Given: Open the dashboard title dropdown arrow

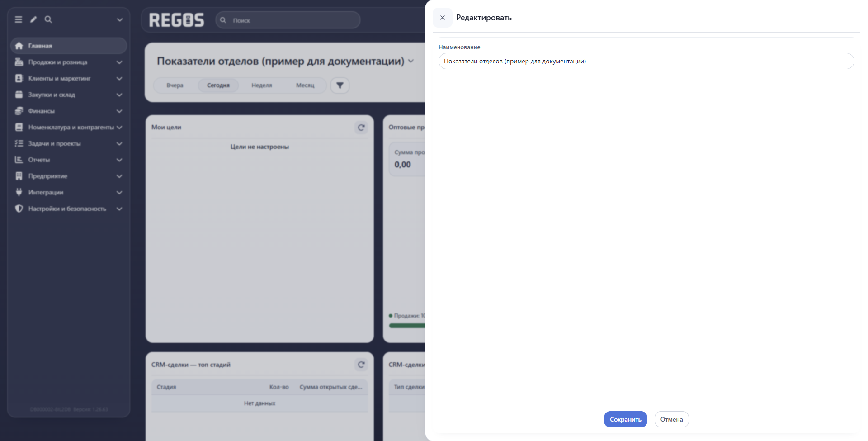Looking at the screenshot, I should coord(411,61).
